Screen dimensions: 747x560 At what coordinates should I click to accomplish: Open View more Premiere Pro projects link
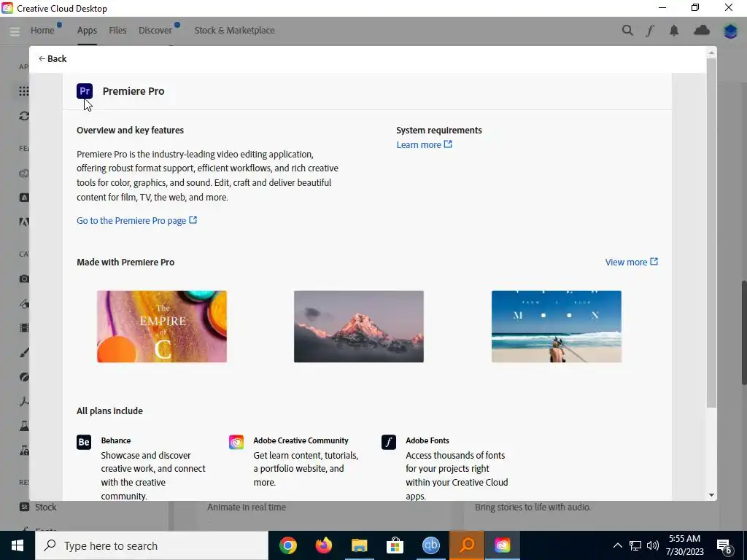click(631, 262)
